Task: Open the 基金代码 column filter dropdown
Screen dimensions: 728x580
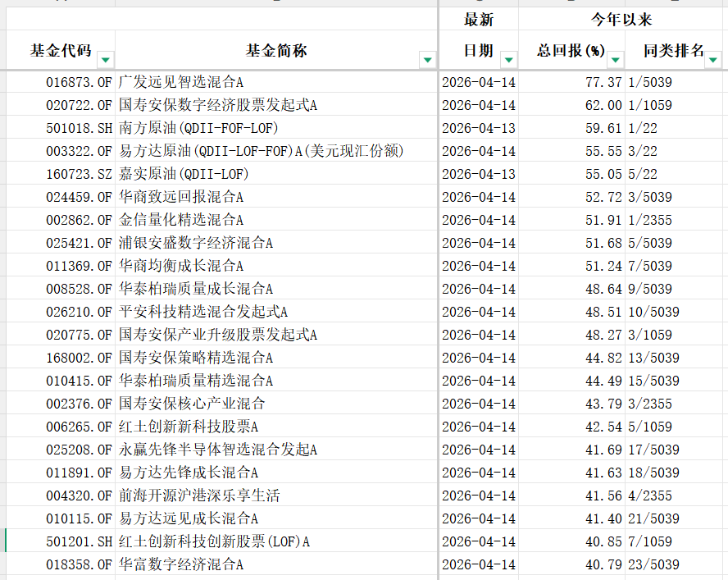Action: pos(105,59)
